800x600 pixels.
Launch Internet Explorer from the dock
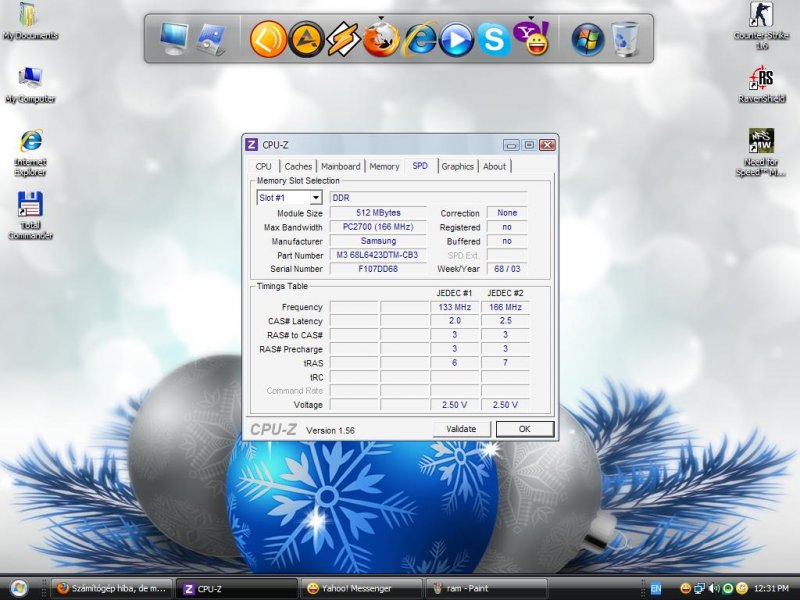[x=419, y=39]
